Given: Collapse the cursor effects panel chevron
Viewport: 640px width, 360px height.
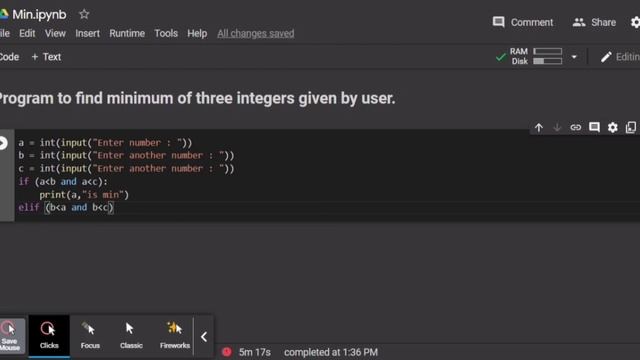Looking at the screenshot, I should (x=204, y=337).
